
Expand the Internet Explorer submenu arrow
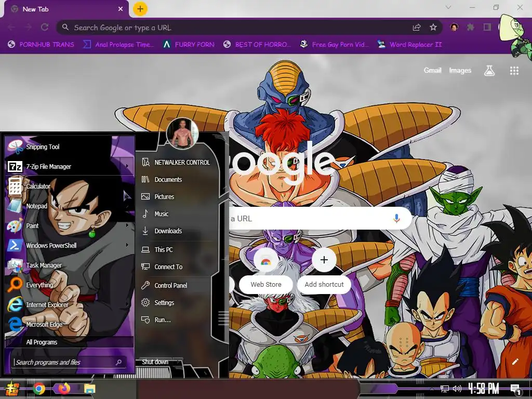coord(127,304)
